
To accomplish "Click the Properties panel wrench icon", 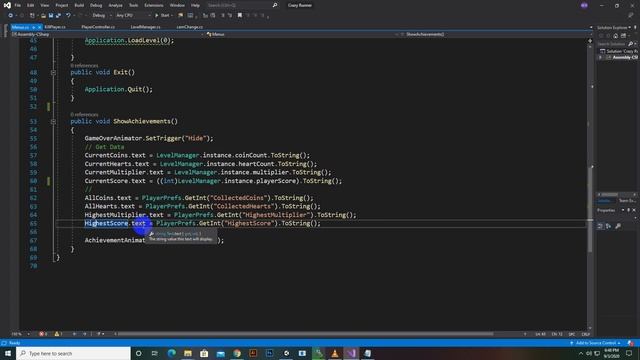I will [x=618, y=226].
